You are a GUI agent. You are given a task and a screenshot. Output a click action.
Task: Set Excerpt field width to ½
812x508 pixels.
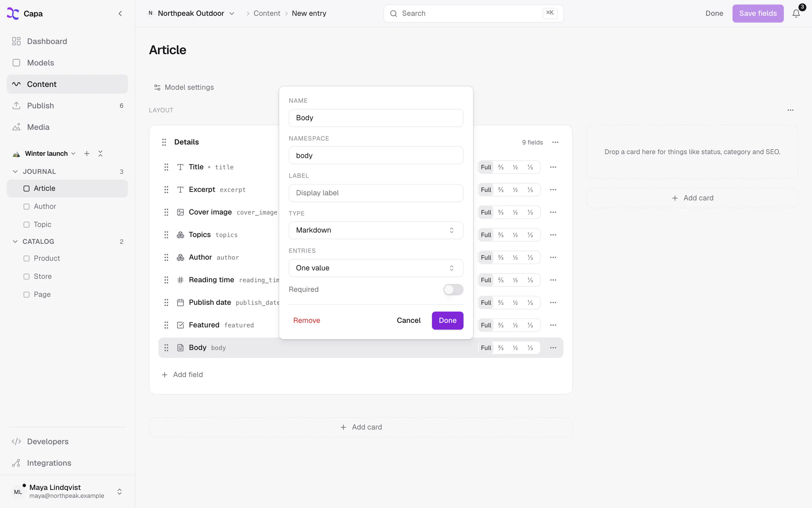tap(515, 190)
